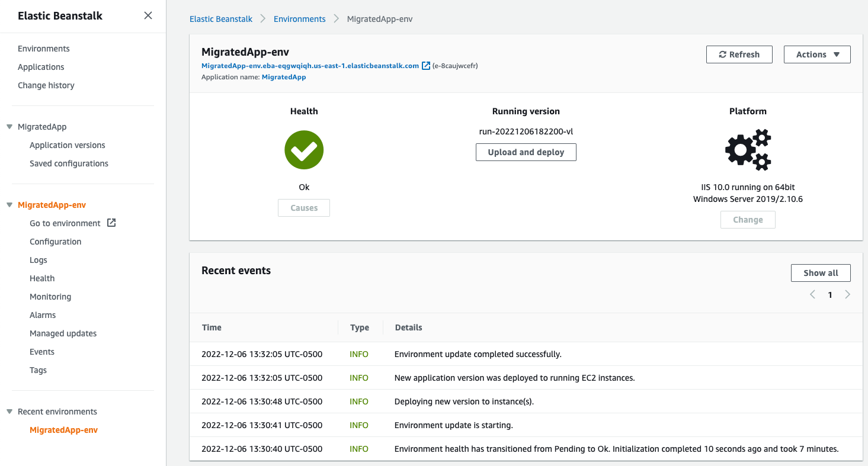868x466 pixels.
Task: Open Configuration in the sidebar
Action: (56, 242)
